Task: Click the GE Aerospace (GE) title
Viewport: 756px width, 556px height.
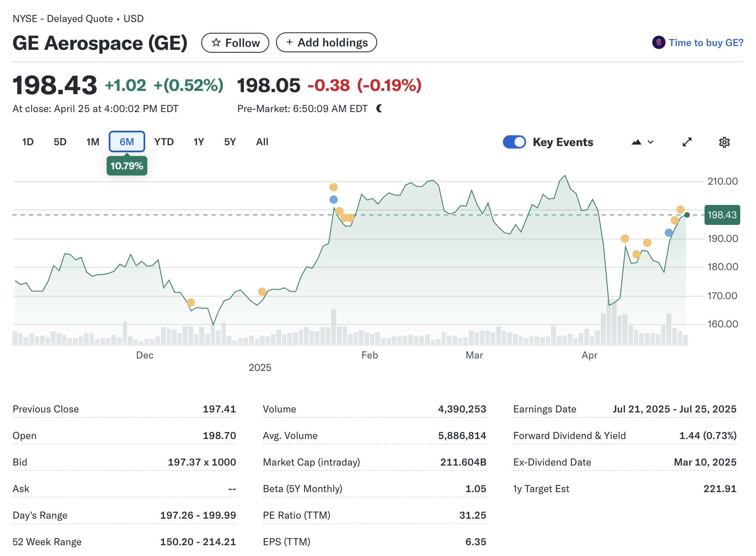Action: pos(100,43)
